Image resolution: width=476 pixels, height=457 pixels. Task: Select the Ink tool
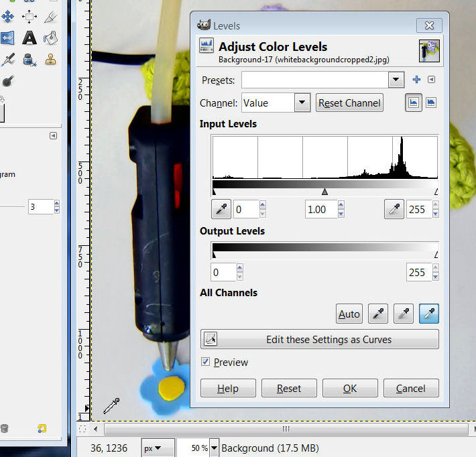click(x=29, y=60)
